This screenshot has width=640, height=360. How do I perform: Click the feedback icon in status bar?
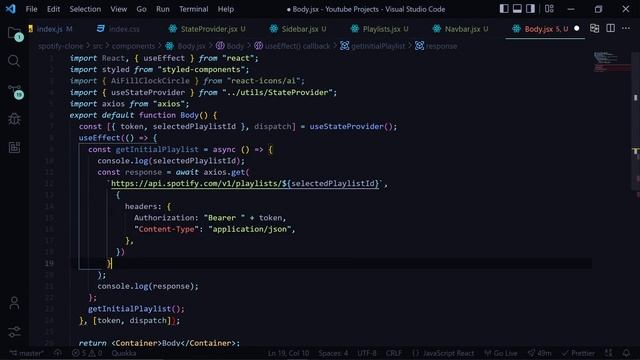[x=608, y=353]
